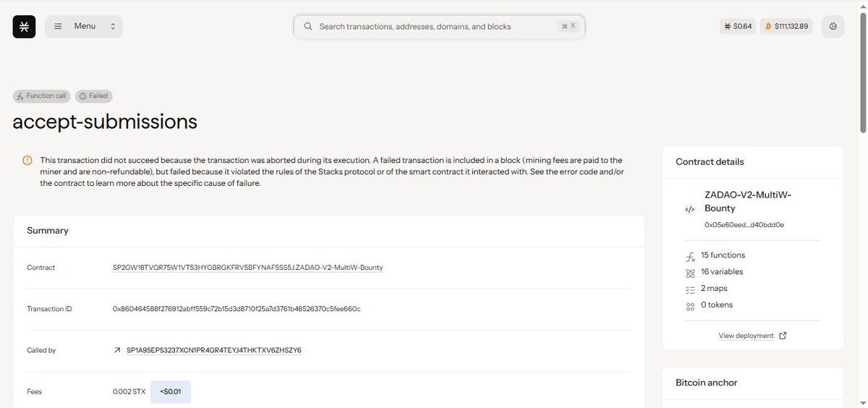Click the maps icon beside 2 maps
The width and height of the screenshot is (868, 408).
point(690,289)
